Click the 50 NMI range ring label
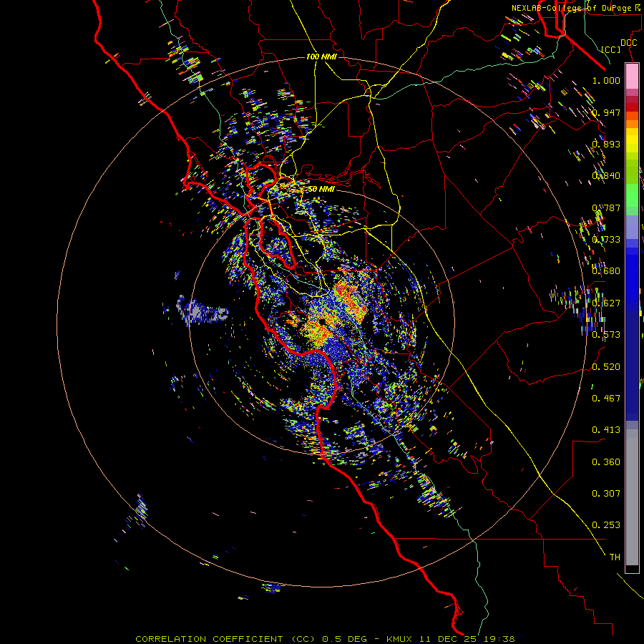The width and height of the screenshot is (644, 644). click(321, 189)
